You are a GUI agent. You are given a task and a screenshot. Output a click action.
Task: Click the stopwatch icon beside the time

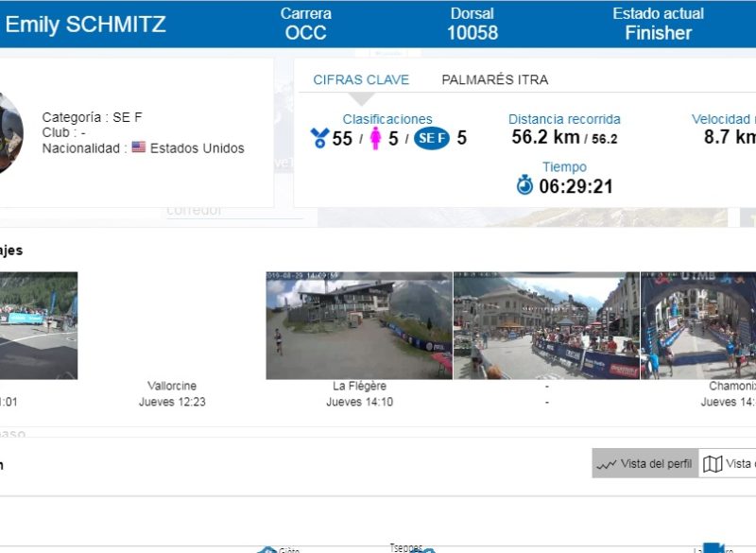[524, 185]
